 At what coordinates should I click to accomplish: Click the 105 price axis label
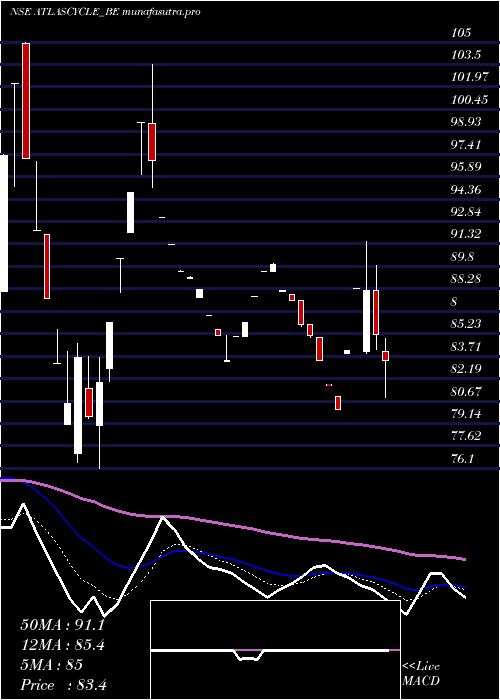pyautogui.click(x=461, y=33)
